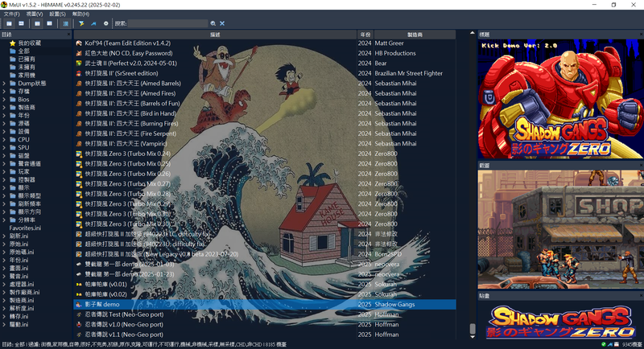Click the icon of 影子幫 demo row
This screenshot has width=644, height=349.
click(79, 304)
